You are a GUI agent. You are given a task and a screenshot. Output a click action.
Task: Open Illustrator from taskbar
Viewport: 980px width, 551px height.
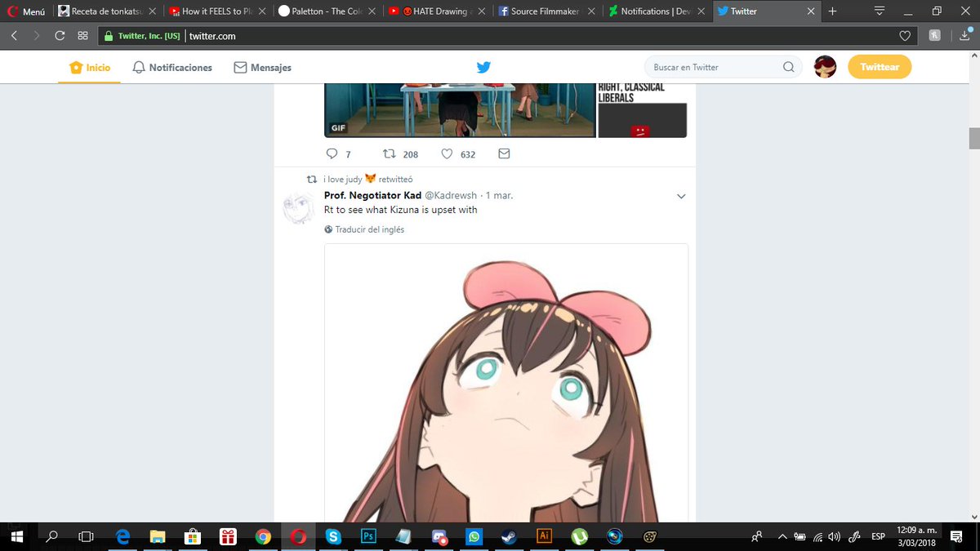[x=544, y=536]
